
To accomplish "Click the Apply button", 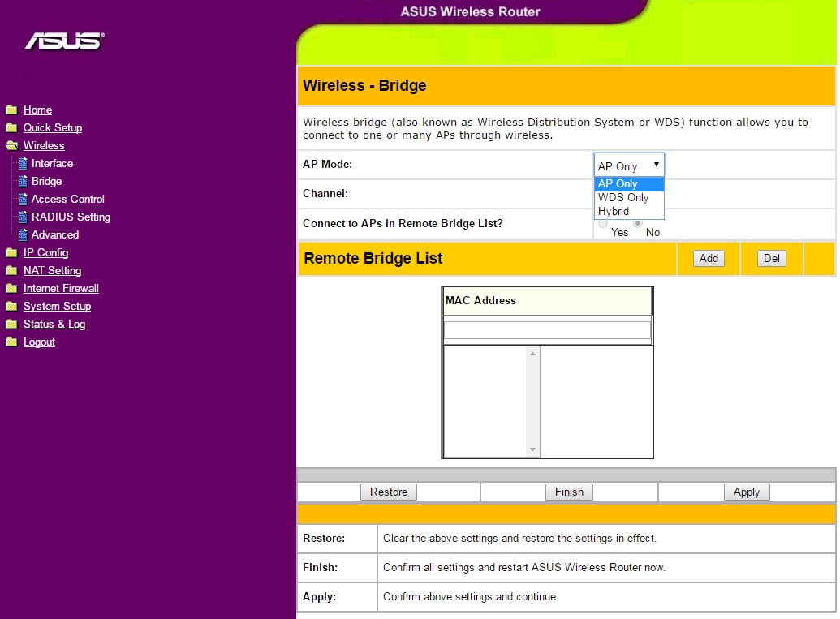I will point(746,492).
